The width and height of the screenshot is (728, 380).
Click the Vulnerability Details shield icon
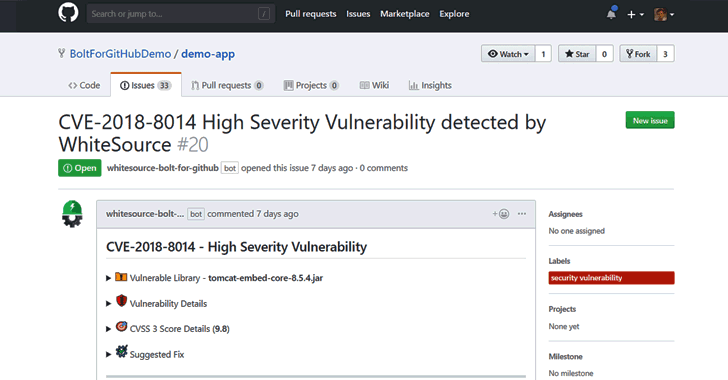click(121, 301)
